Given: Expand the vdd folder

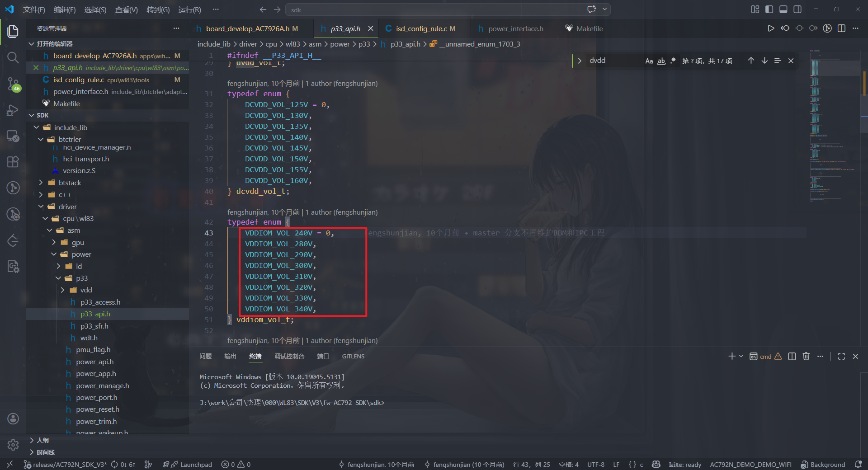Looking at the screenshot, I should coord(86,290).
